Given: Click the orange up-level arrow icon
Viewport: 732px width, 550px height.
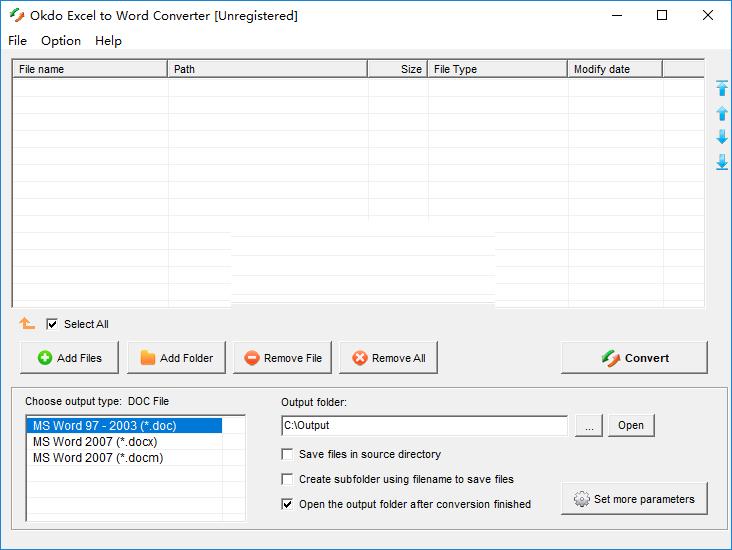Looking at the screenshot, I should pyautogui.click(x=27, y=323).
